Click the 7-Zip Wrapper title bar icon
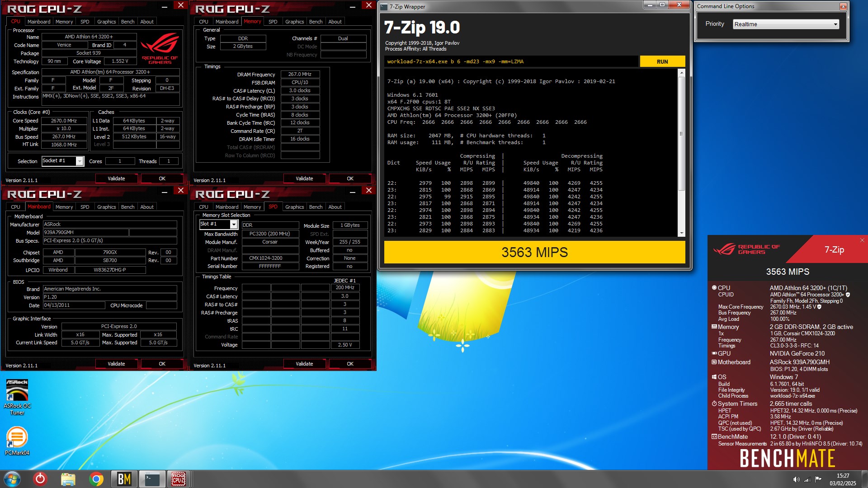Screen dimensions: 868x488 (x=384, y=6)
